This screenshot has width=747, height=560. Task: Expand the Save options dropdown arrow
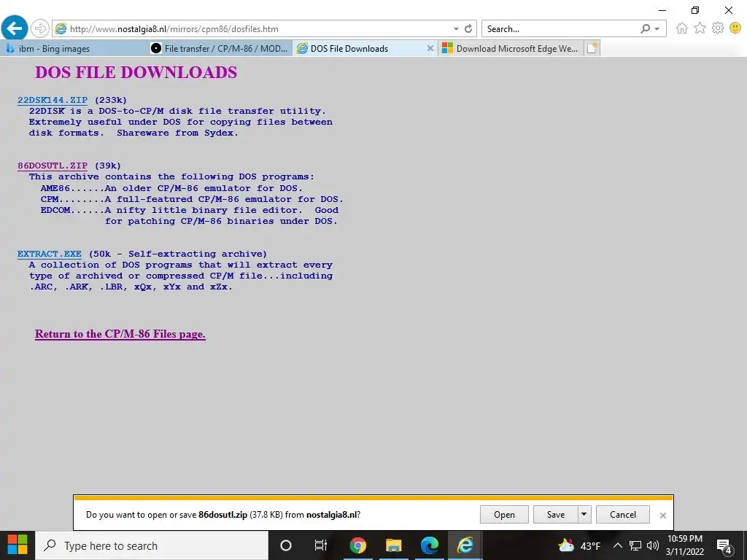click(x=584, y=514)
